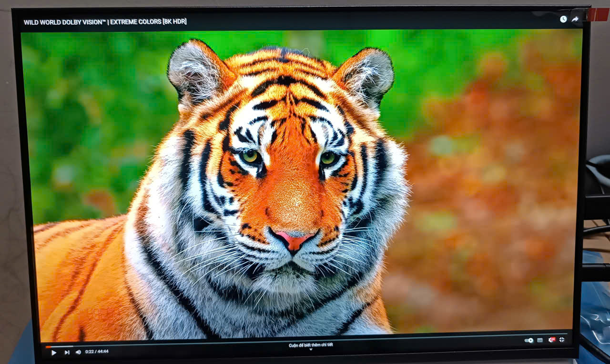
Task: Seek near the end of the video timeline
Action: pos(558,334)
